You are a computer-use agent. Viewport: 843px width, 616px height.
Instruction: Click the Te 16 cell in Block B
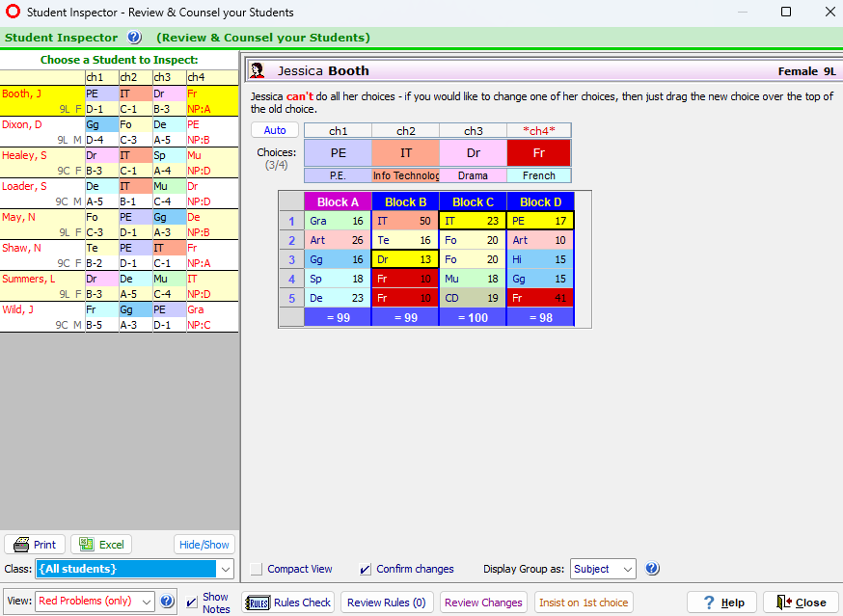click(x=405, y=240)
